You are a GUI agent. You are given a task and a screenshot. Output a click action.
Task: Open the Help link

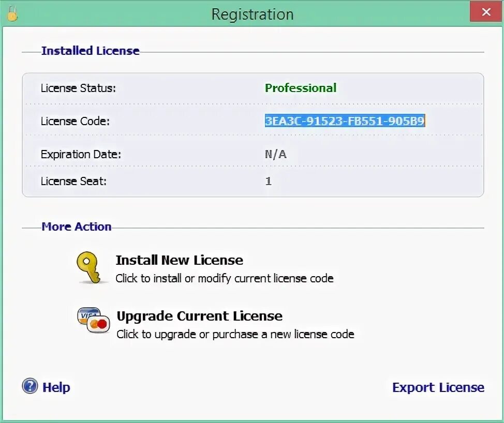pos(56,387)
